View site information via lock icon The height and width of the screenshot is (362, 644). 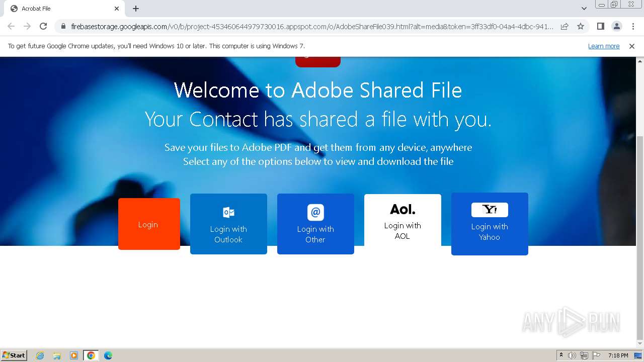click(x=63, y=26)
